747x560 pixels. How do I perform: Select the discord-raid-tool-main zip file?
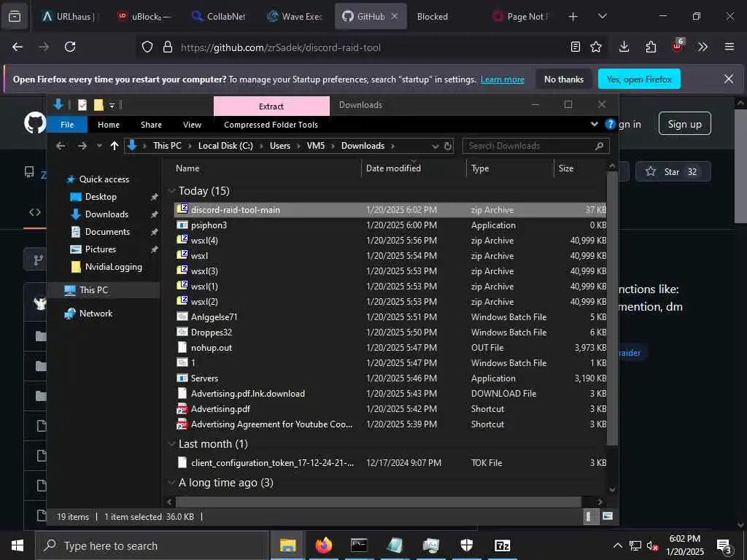click(x=390, y=209)
